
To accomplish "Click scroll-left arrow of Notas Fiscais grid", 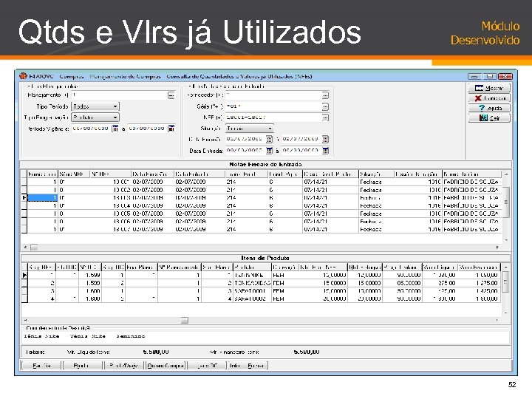I will coord(25,248).
